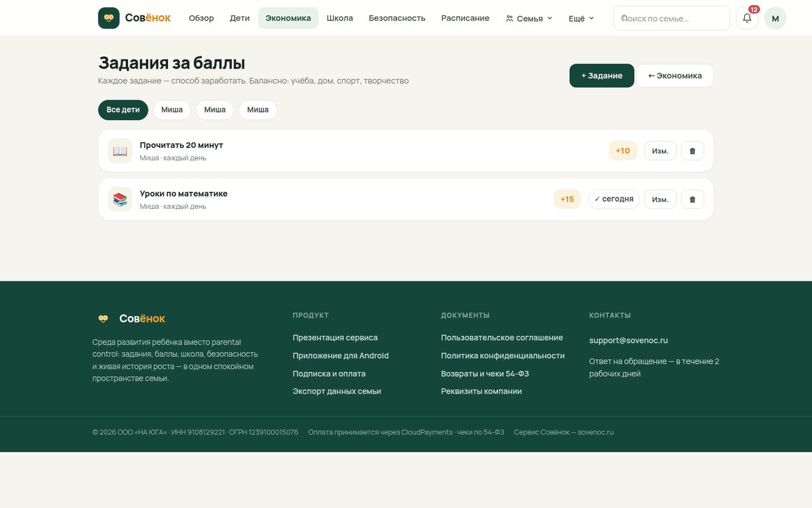Click the "+15" points badge
Image resolution: width=812 pixels, height=508 pixels.
coord(567,199)
